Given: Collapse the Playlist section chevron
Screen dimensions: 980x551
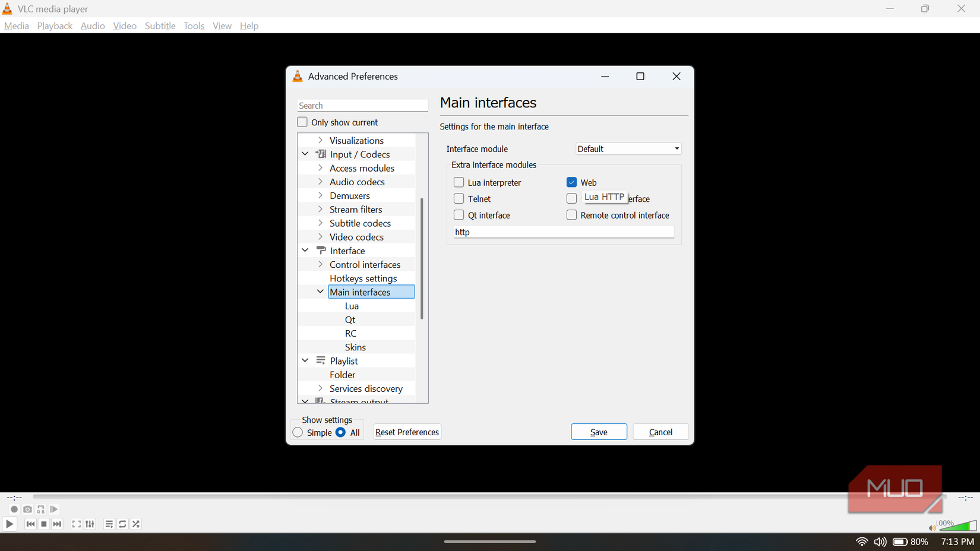Looking at the screenshot, I should 305,360.
